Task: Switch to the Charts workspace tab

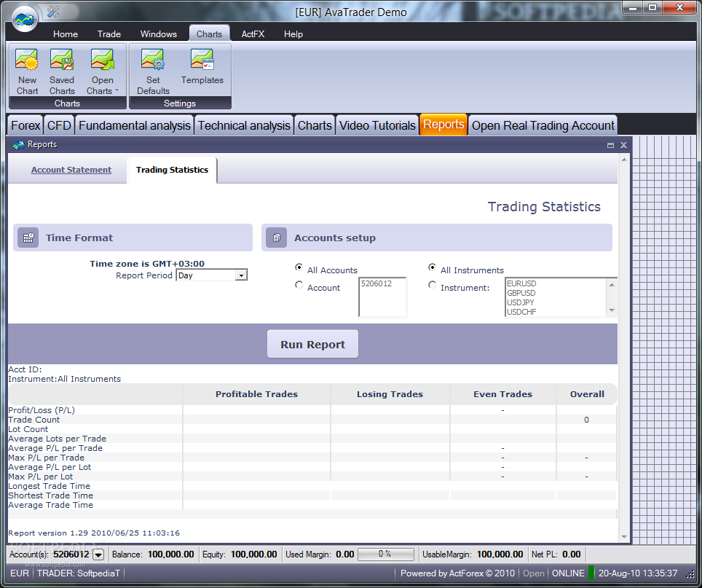Action: [315, 125]
